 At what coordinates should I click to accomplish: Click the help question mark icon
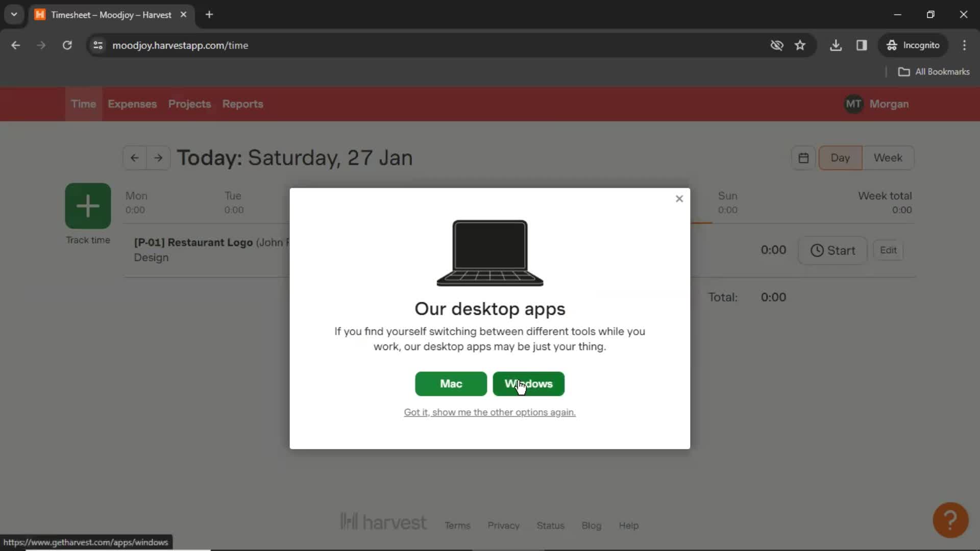(x=951, y=519)
